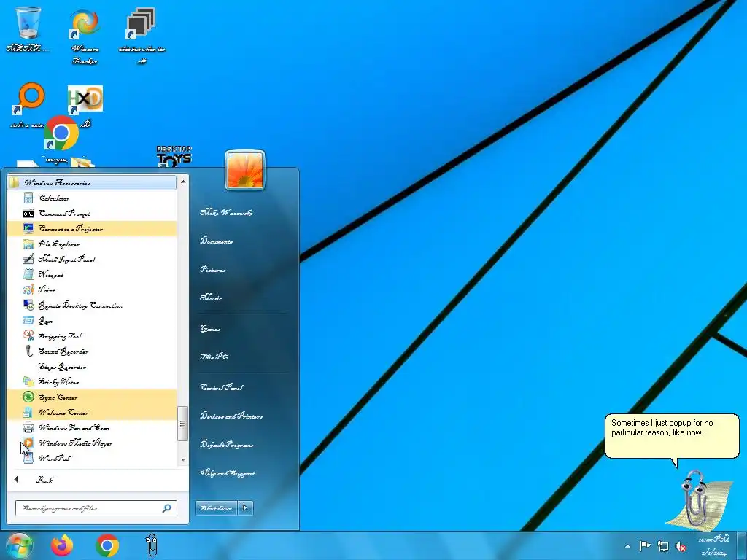The height and width of the screenshot is (560, 747).
Task: Select the stacked-squares desktop shortcut
Action: [142, 36]
